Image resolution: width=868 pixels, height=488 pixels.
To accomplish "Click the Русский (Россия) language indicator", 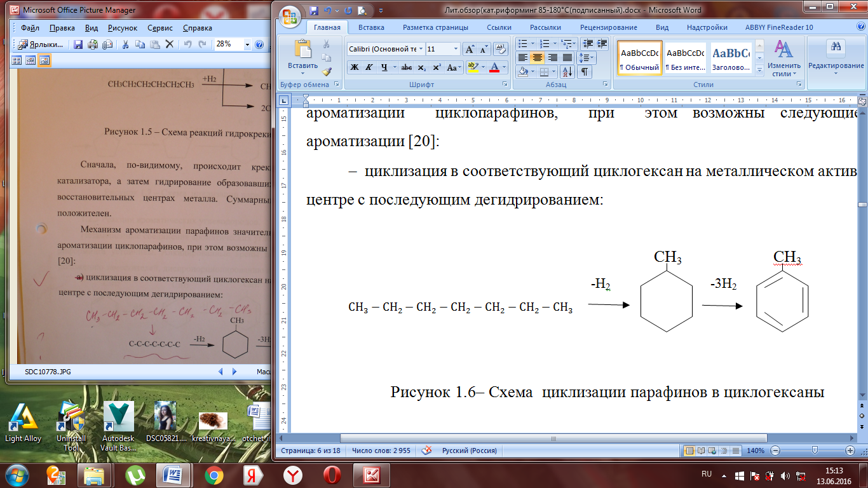I will pos(470,451).
